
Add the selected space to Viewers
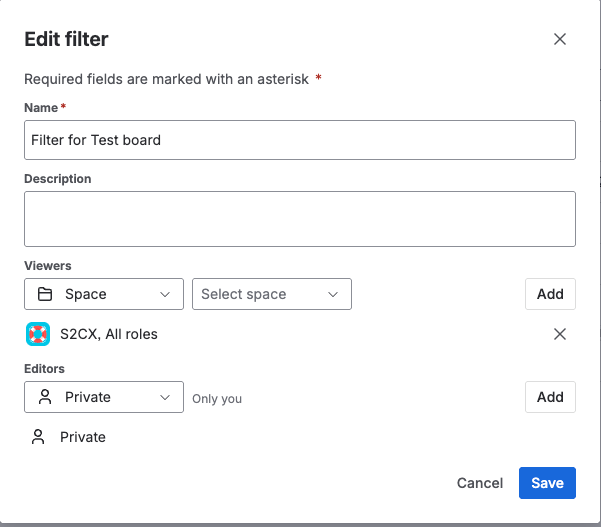(550, 294)
